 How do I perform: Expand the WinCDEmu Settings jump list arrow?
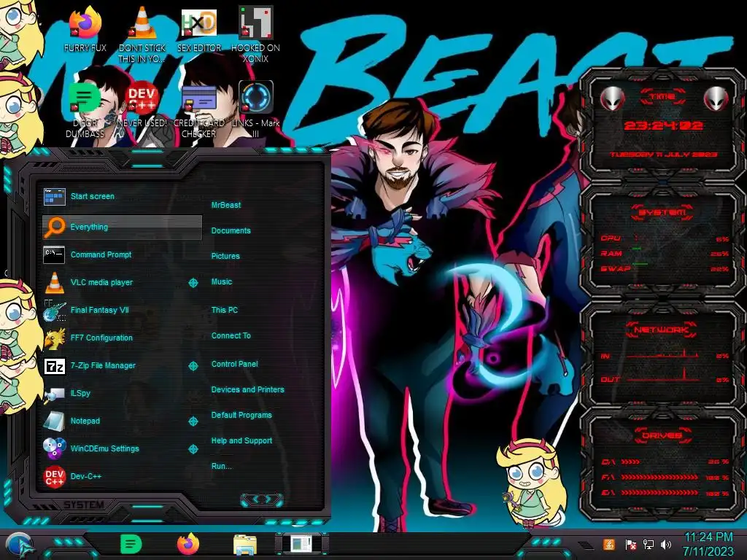point(193,449)
